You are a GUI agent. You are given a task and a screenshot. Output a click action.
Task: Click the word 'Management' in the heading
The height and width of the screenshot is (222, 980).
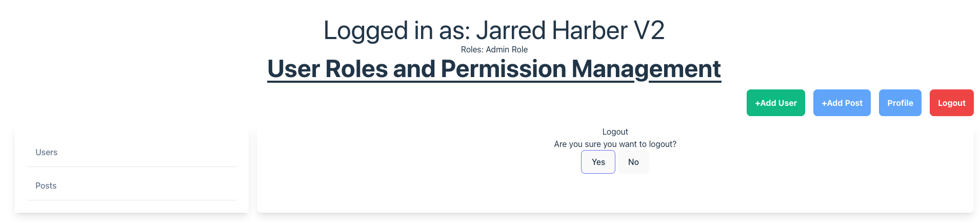[646, 69]
